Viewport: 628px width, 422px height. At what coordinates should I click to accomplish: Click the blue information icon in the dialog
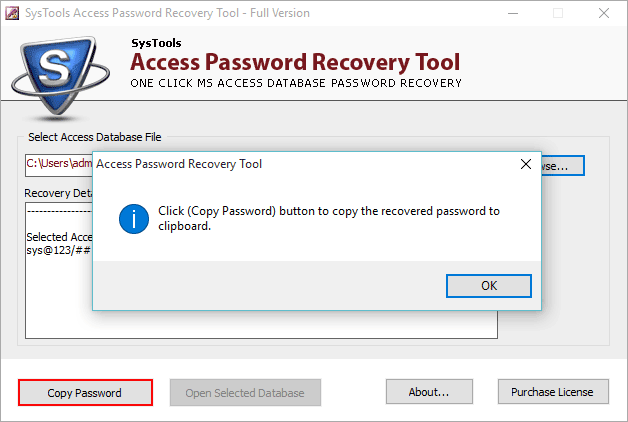(x=133, y=219)
